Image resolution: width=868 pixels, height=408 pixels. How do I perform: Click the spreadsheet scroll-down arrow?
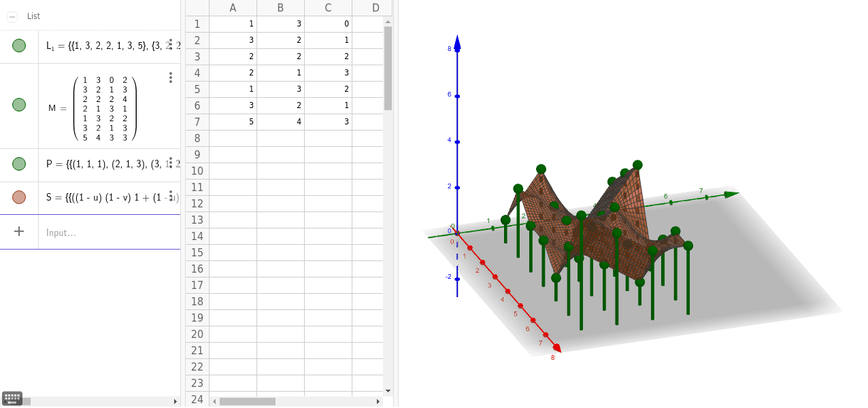click(x=388, y=391)
